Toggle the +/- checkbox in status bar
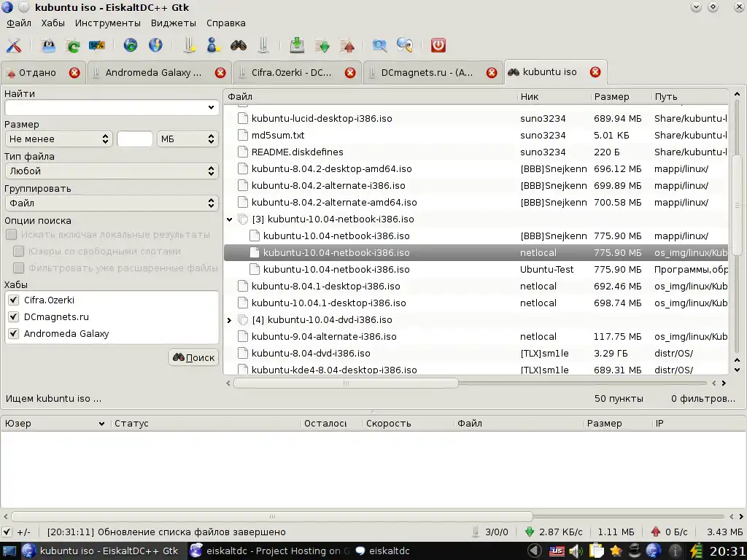 (7, 532)
